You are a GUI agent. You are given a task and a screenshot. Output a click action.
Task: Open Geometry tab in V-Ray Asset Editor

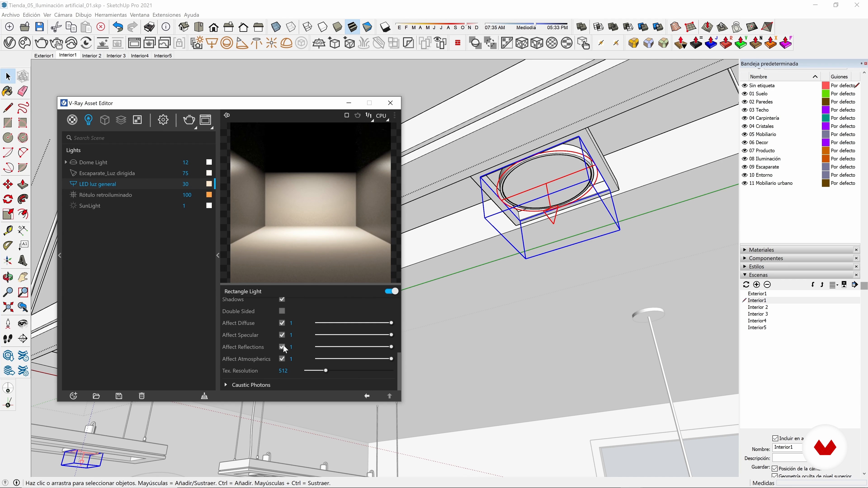(105, 120)
